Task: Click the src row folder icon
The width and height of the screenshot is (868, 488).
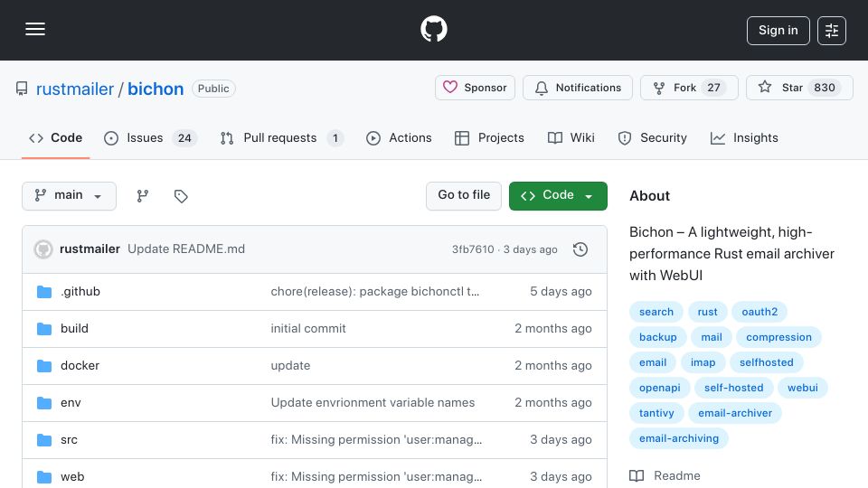Action: click(x=44, y=440)
